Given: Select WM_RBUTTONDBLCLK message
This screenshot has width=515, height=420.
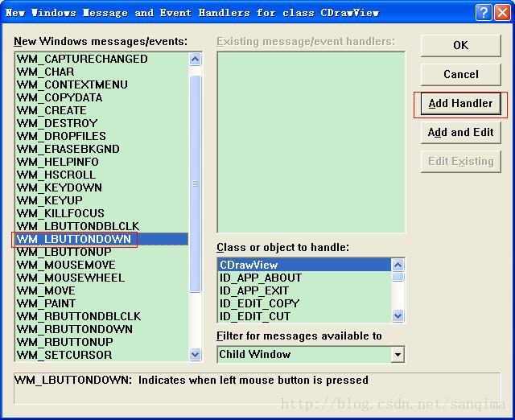Looking at the screenshot, I should click(102, 316).
